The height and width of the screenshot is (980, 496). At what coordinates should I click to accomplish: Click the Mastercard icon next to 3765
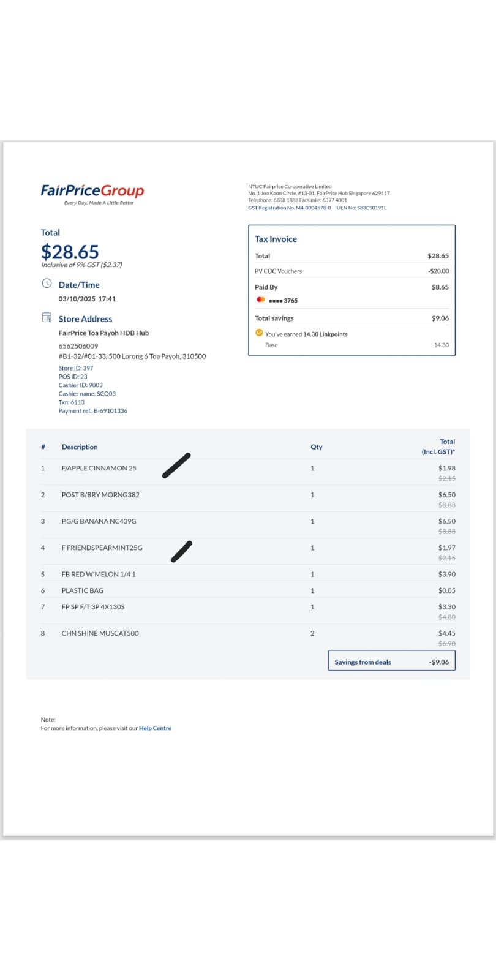tap(261, 300)
